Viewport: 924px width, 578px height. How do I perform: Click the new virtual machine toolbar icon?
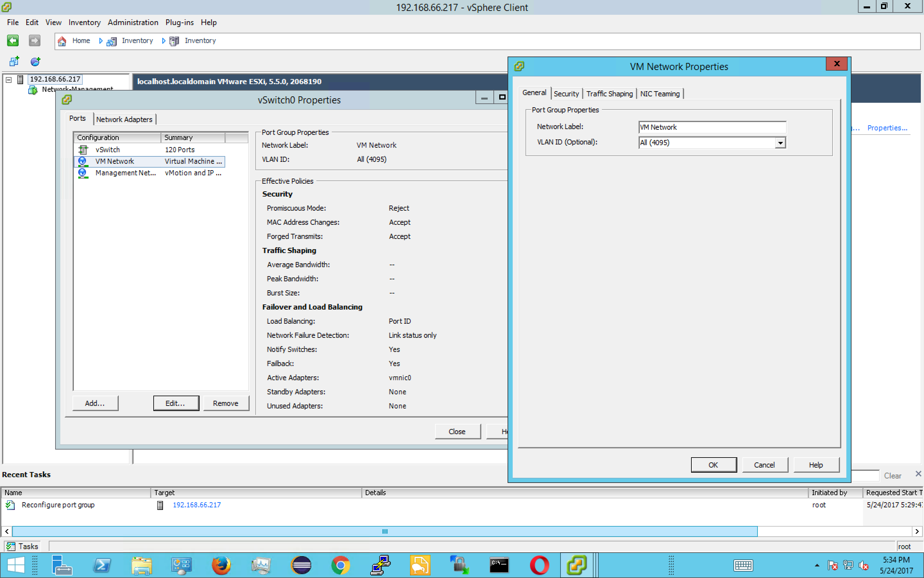click(14, 61)
